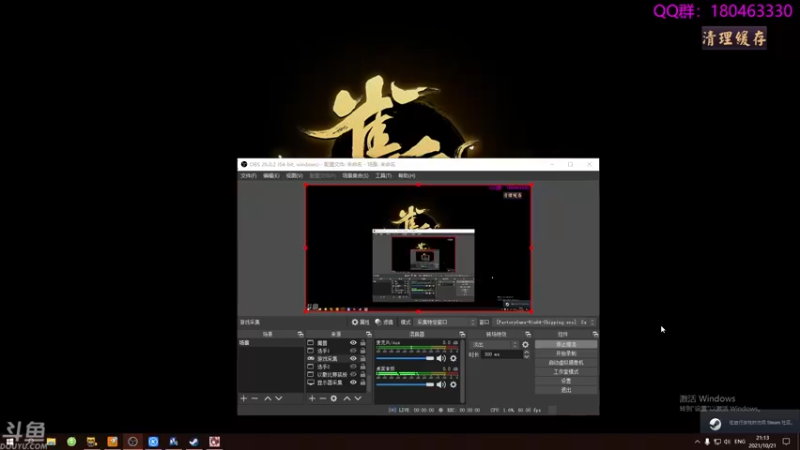Increase transition duration stepper up arrow
Viewport: 800px width, 450px height.
[527, 352]
